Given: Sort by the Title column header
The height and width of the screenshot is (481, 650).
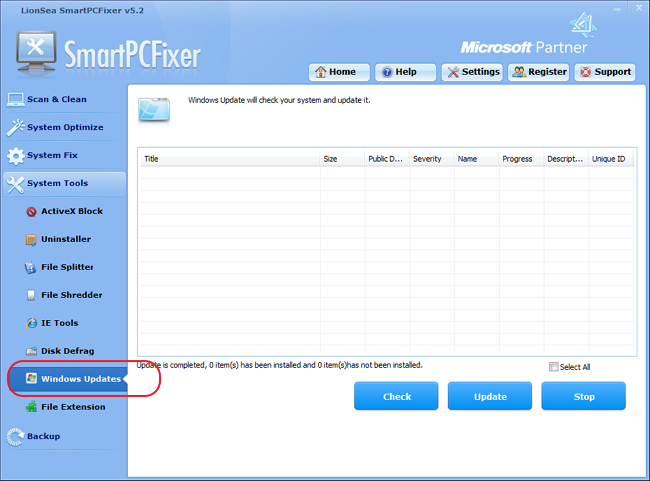Looking at the screenshot, I should coord(230,159).
